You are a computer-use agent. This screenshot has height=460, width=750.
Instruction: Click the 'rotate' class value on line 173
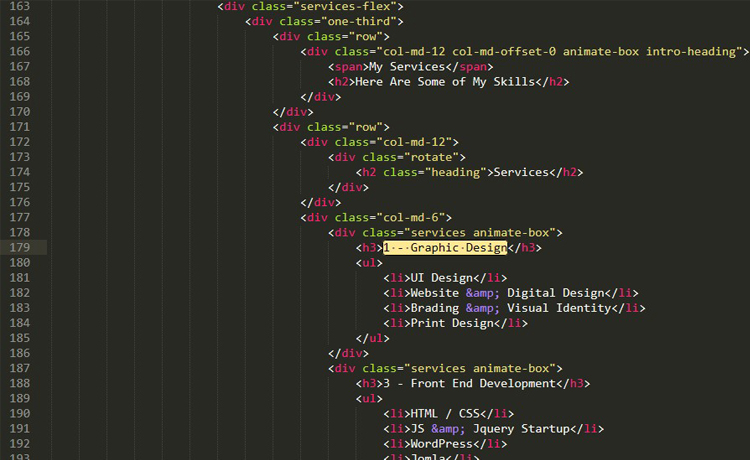coord(431,157)
